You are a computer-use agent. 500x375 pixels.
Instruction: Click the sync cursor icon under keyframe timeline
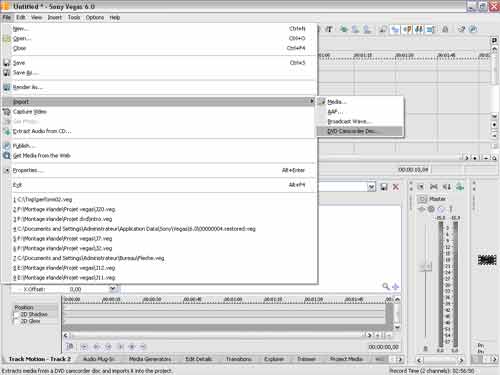tap(70, 347)
